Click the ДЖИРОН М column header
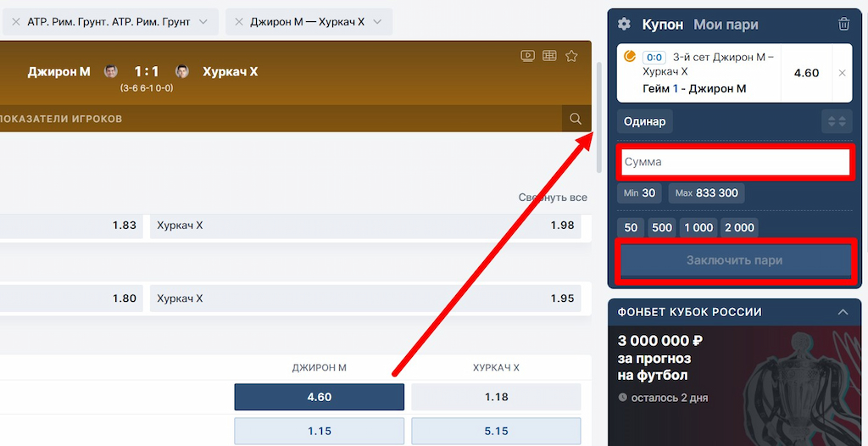Image resolution: width=868 pixels, height=446 pixels. [x=320, y=368]
